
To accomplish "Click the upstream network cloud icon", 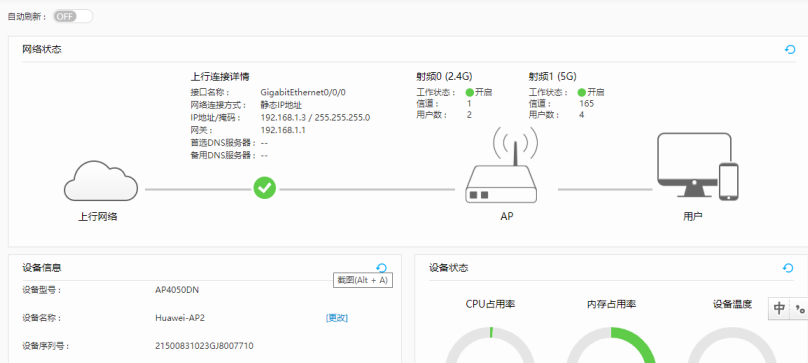I will pos(101,181).
